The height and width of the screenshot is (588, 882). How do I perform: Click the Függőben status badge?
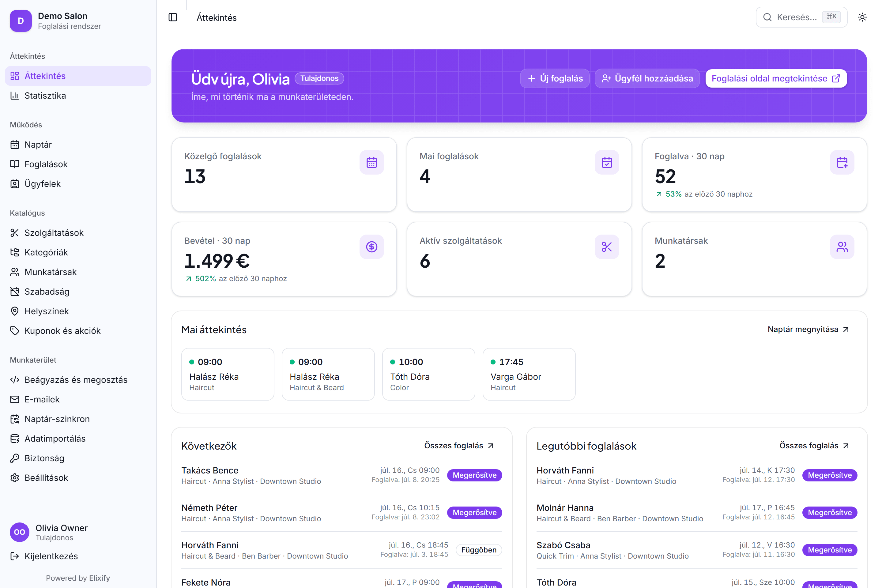tap(479, 550)
